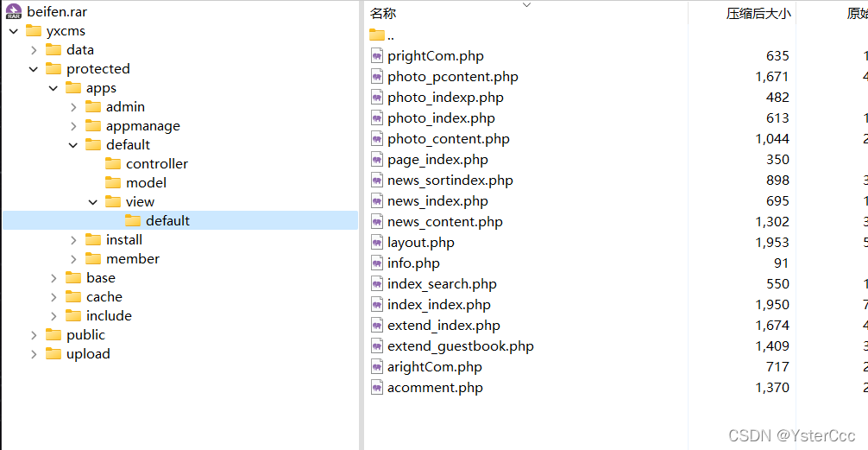This screenshot has width=868, height=450.
Task: Select file page_index.php
Action: click(437, 160)
